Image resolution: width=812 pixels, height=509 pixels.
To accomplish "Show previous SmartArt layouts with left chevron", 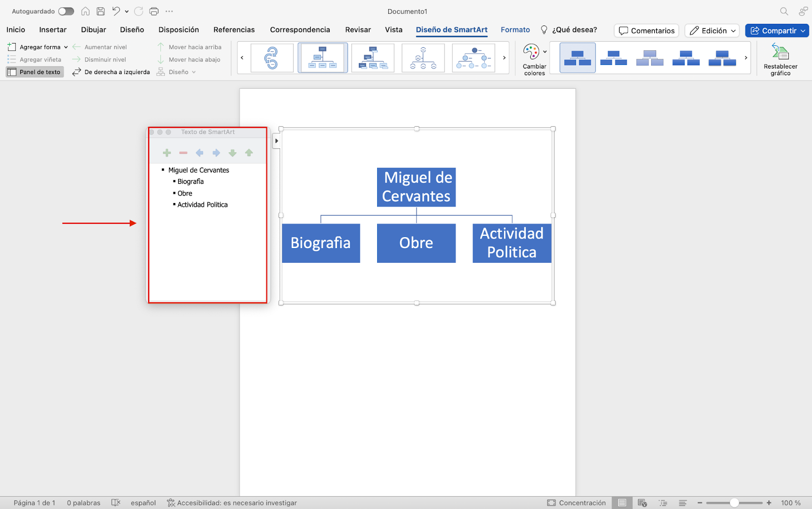I will click(242, 58).
